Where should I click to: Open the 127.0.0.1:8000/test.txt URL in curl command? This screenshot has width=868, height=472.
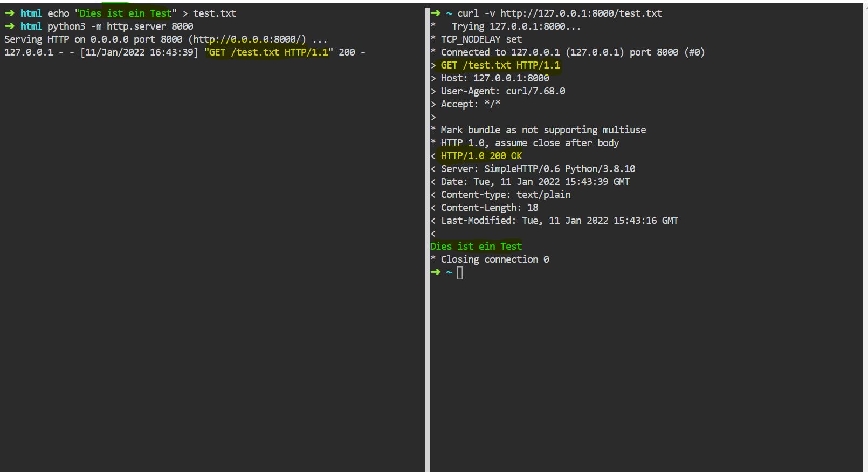(x=581, y=13)
